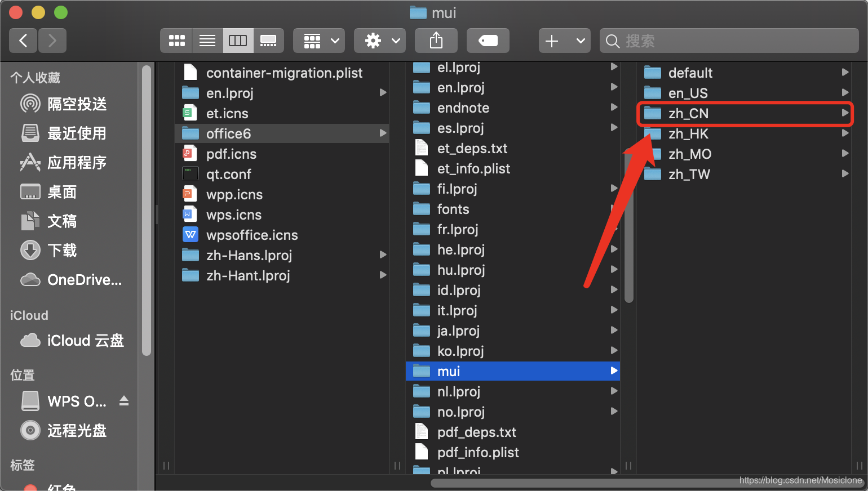Image resolution: width=868 pixels, height=491 pixels.
Task: Go forward with the toolbar forward arrow
Action: point(52,41)
